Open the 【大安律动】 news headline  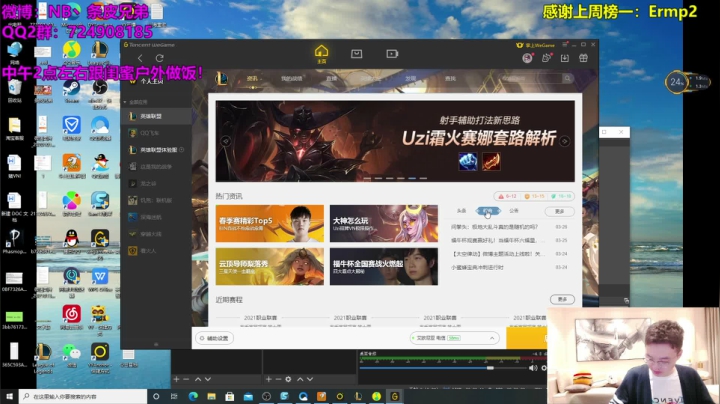pyautogui.click(x=498, y=253)
